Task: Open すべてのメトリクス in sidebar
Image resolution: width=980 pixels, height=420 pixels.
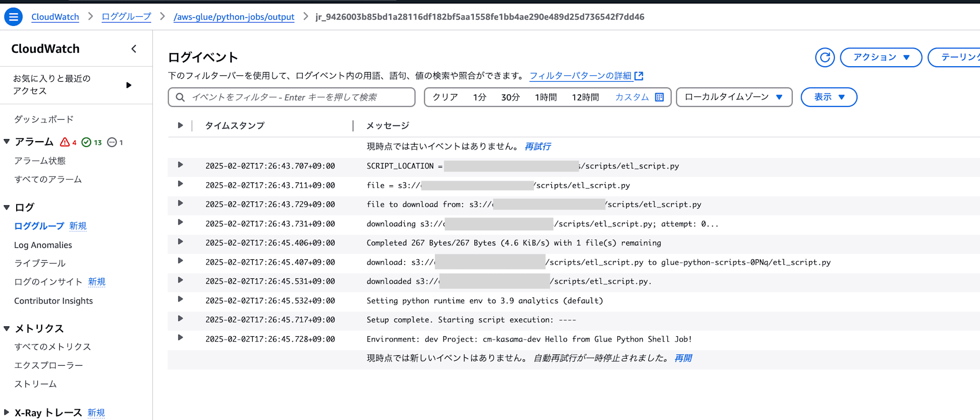Action: coord(52,346)
